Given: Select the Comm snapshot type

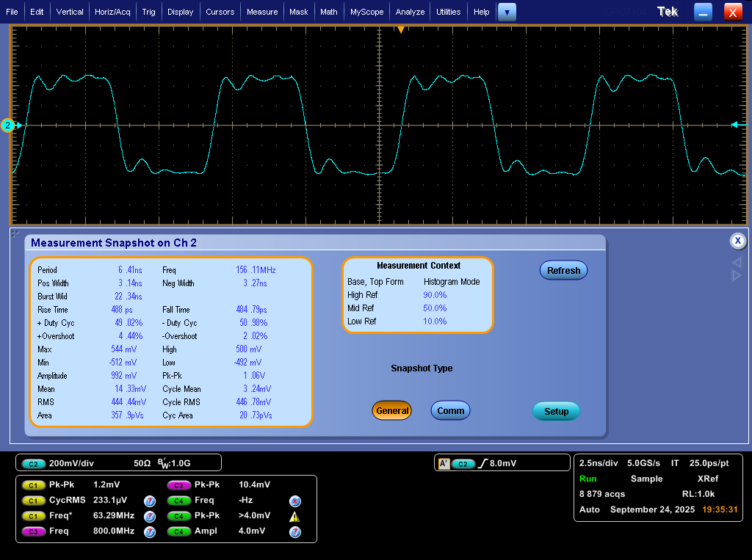Looking at the screenshot, I should coord(450,411).
